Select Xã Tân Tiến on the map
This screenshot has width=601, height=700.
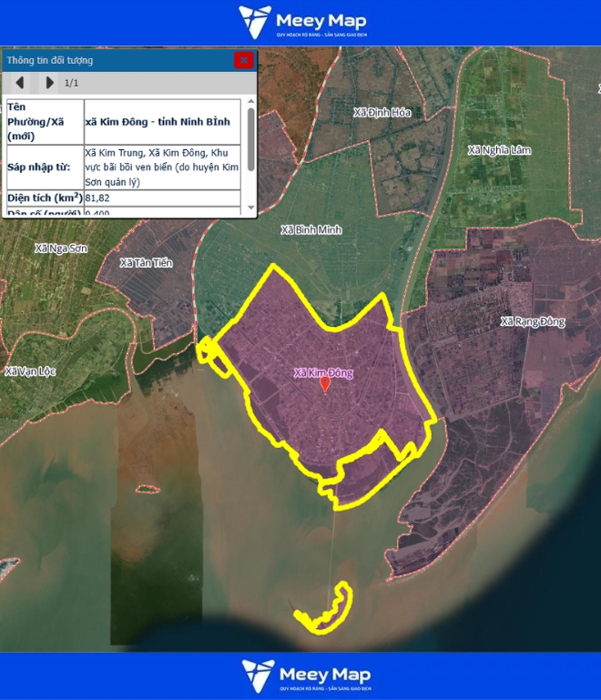point(146,263)
